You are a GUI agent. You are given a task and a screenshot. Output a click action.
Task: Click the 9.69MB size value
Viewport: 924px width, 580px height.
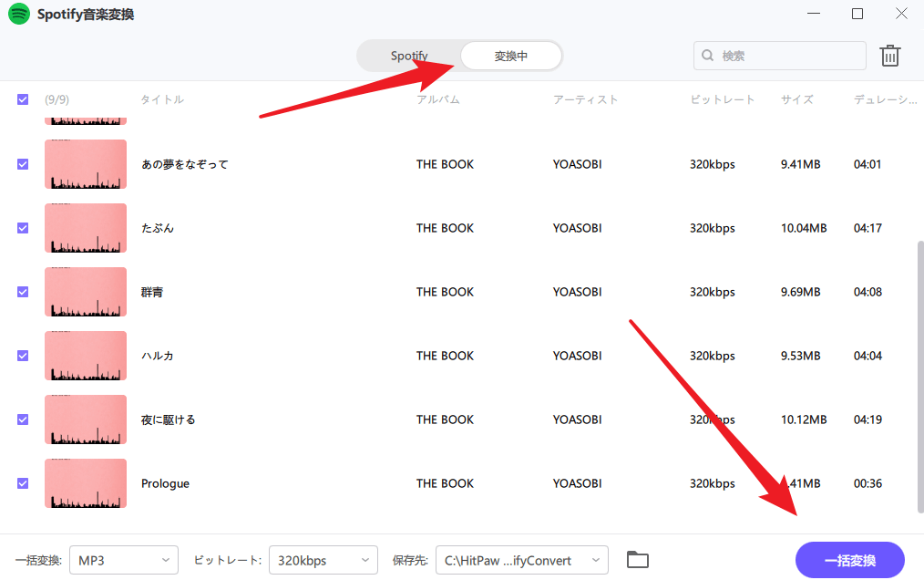pos(801,292)
